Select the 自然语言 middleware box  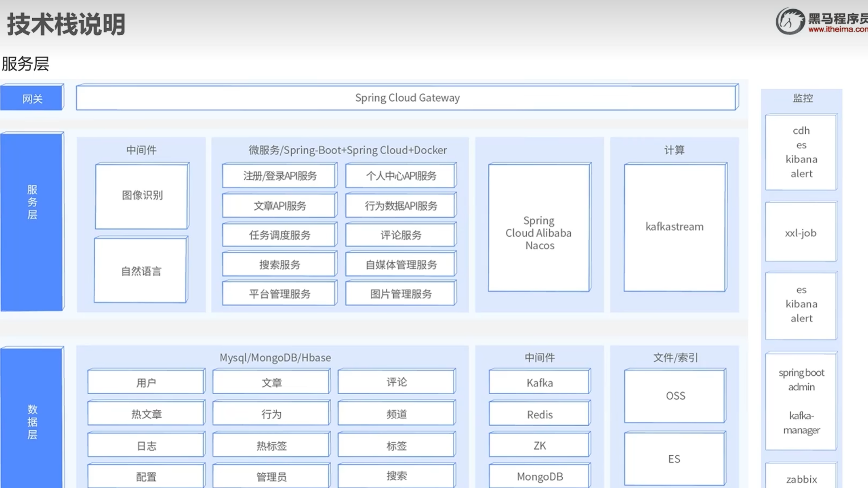point(141,271)
